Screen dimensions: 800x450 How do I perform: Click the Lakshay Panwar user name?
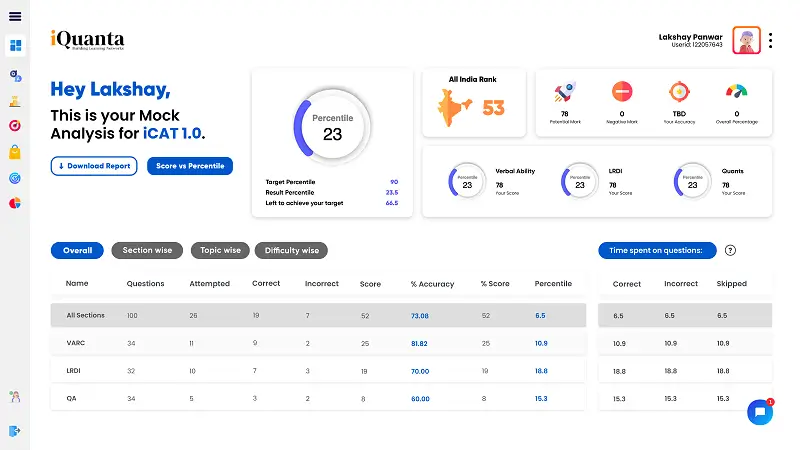point(690,37)
